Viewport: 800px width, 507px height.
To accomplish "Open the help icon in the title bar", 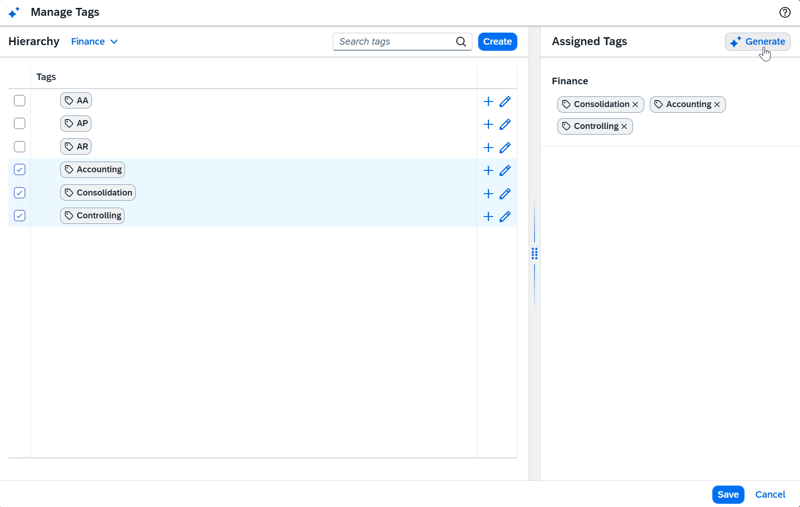I will click(785, 12).
